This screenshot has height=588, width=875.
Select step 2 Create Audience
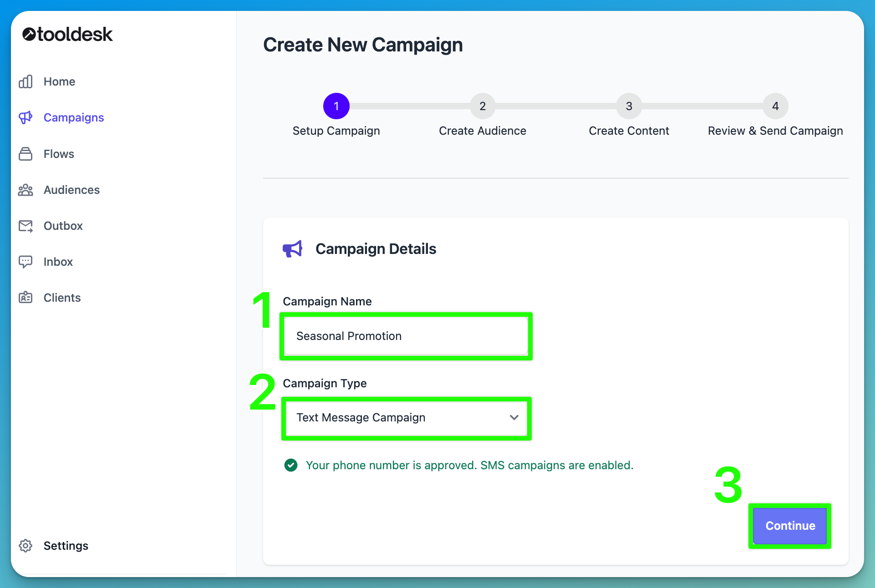(x=483, y=106)
